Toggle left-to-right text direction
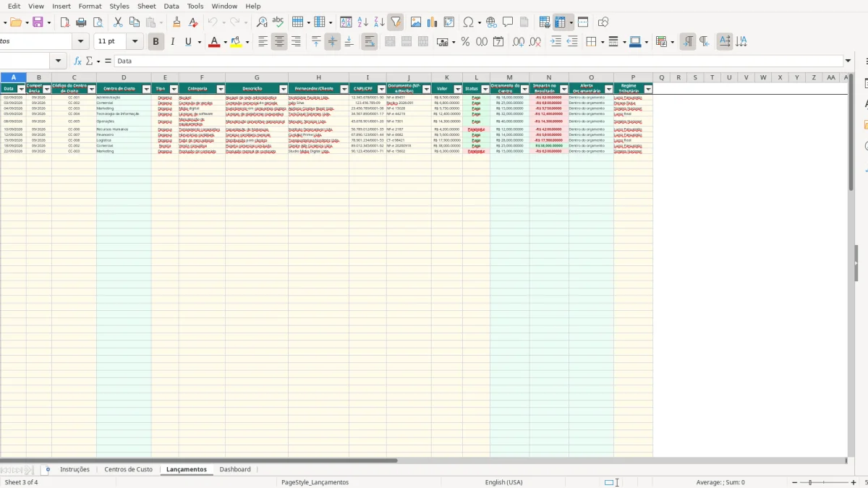868x488 pixels. 688,42
